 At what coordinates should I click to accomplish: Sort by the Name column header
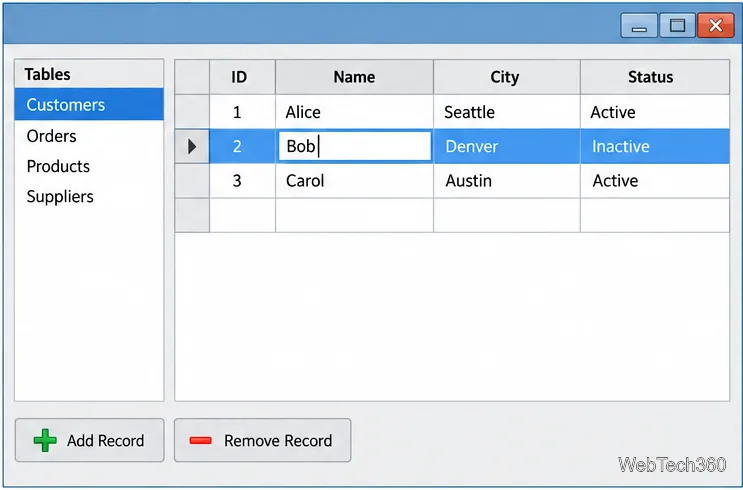pyautogui.click(x=354, y=77)
